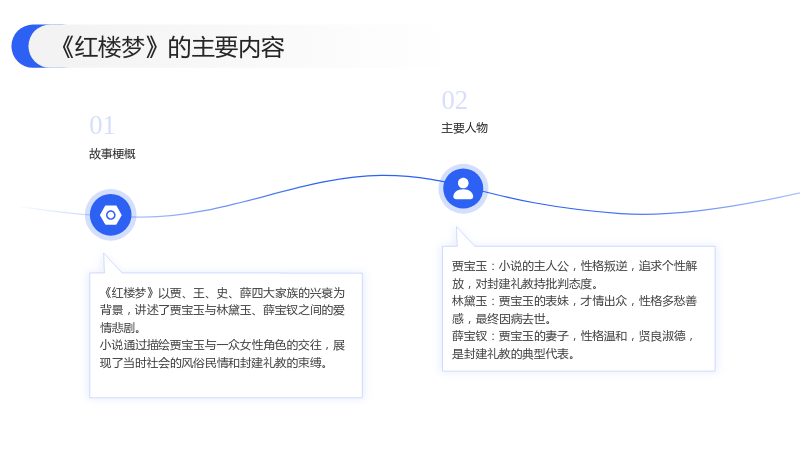
Task: Click the 故事梗概 heading
Action: [112, 154]
